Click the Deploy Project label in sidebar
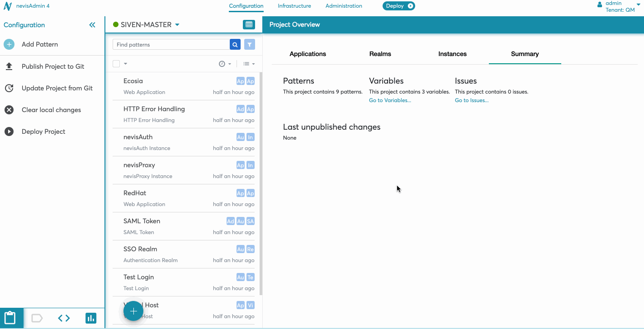 point(43,132)
